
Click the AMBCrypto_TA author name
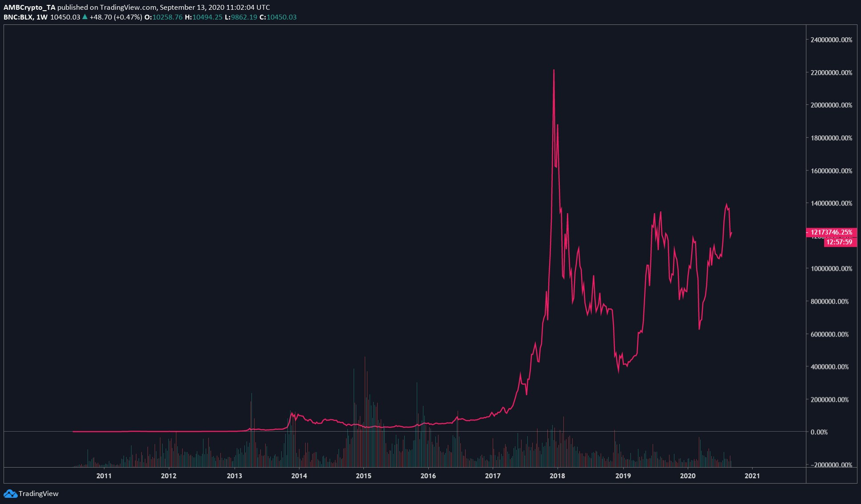(x=29, y=8)
